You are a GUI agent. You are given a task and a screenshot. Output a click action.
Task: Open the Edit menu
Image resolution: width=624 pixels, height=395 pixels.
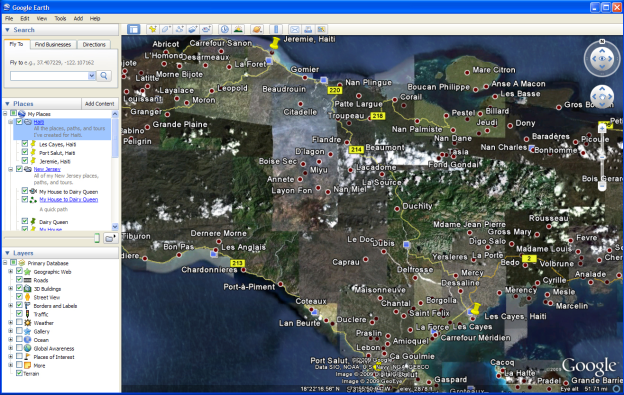coord(25,18)
